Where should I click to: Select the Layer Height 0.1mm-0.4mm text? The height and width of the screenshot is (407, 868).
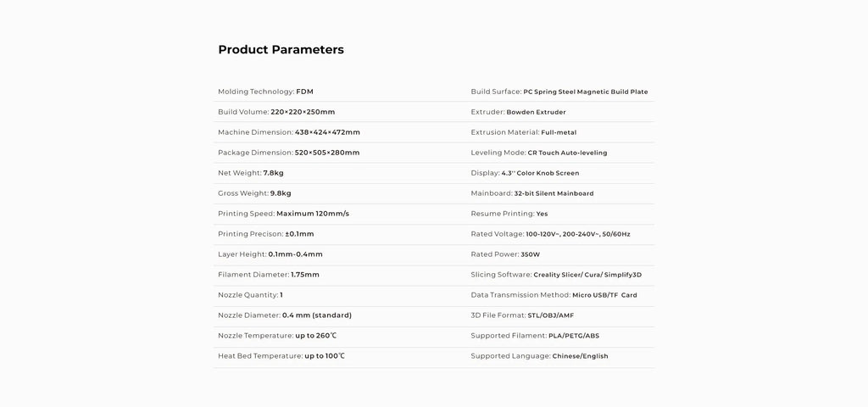[x=270, y=254]
